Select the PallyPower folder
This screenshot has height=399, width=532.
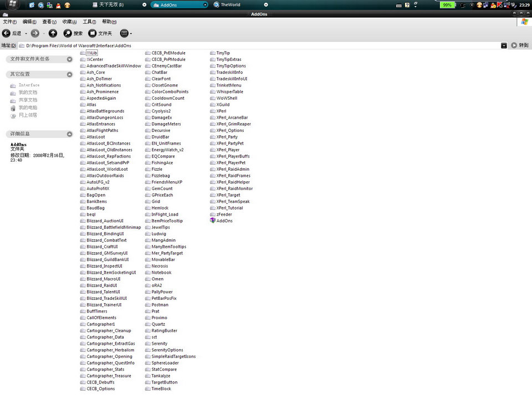click(x=159, y=292)
